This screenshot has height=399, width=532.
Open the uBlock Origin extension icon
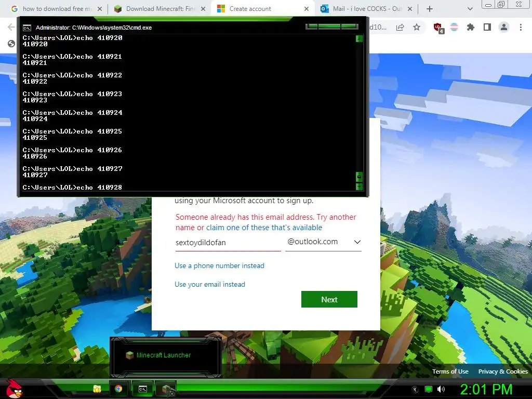pos(438,28)
